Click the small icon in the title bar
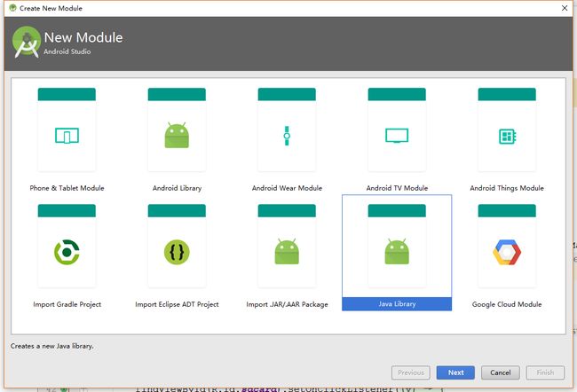Image resolution: width=577 pixels, height=392 pixels. coord(13,8)
